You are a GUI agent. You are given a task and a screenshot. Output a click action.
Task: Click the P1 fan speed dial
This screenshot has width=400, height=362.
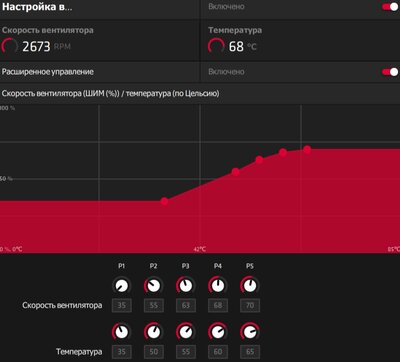point(122,286)
